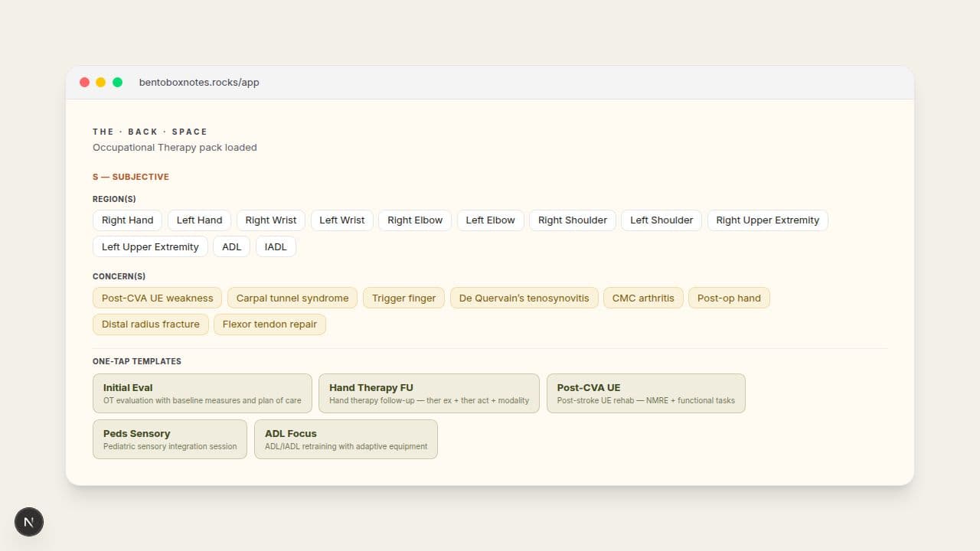The height and width of the screenshot is (551, 980).
Task: Pick the Post-CVA UE weakness concern
Action: pyautogui.click(x=157, y=298)
